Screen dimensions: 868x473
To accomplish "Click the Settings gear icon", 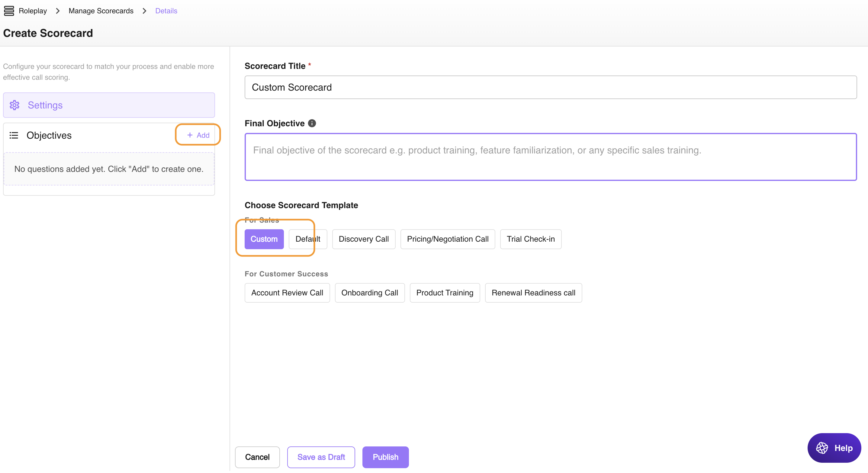I will coord(14,105).
